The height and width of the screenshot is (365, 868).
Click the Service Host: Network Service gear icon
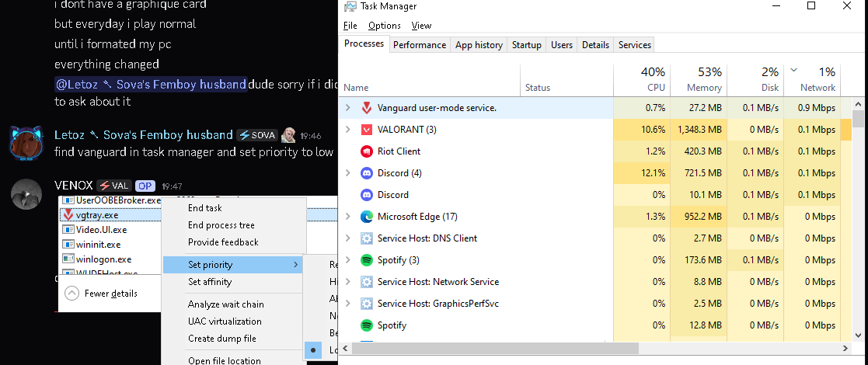367,282
